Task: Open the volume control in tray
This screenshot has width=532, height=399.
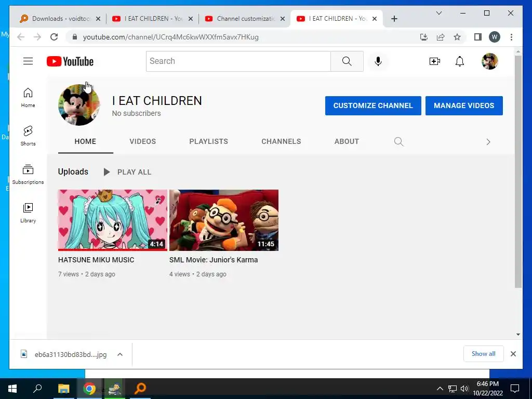Action: pos(464,389)
